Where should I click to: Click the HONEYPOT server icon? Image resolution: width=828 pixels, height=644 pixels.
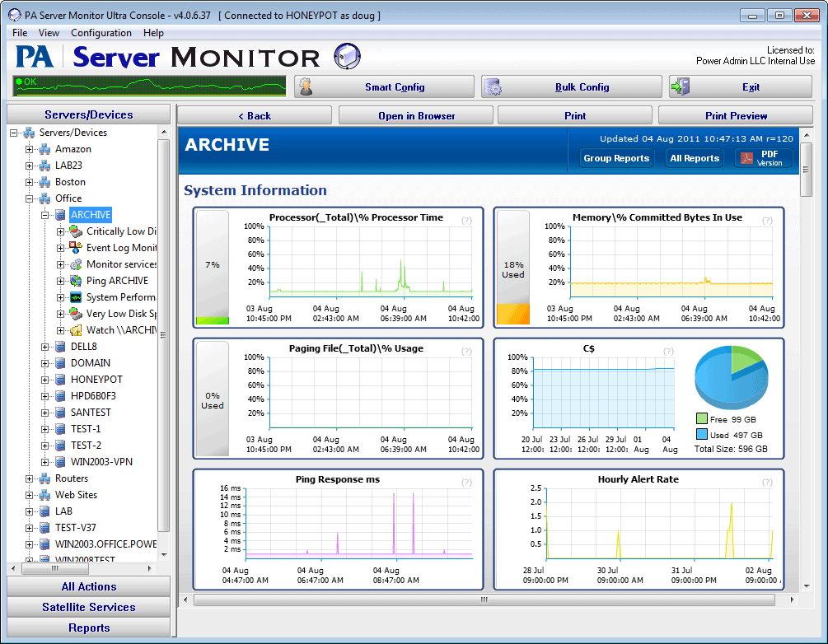(x=61, y=380)
